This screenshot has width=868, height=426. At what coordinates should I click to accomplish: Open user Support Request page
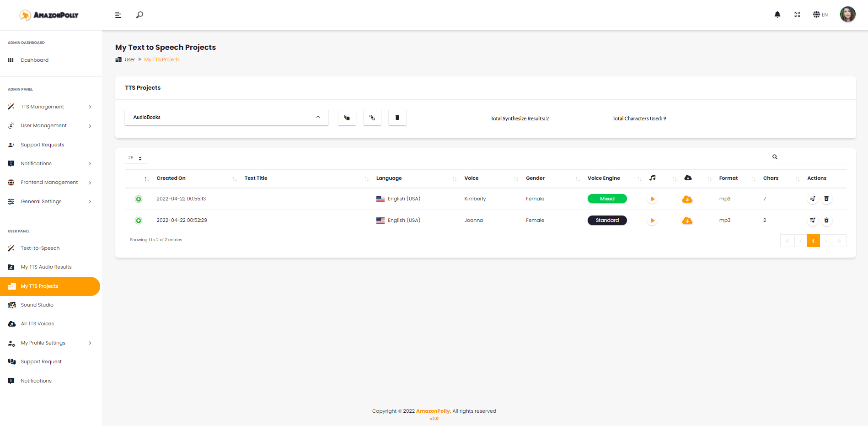(50, 362)
